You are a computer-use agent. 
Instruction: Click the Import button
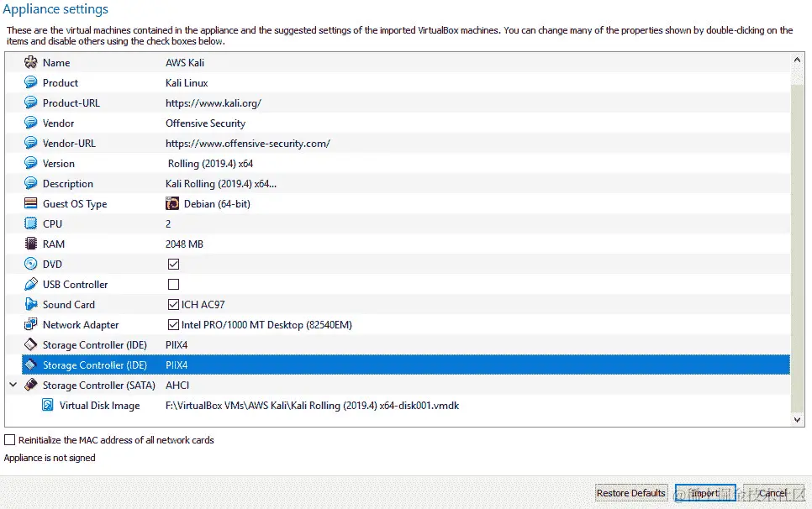click(x=705, y=493)
